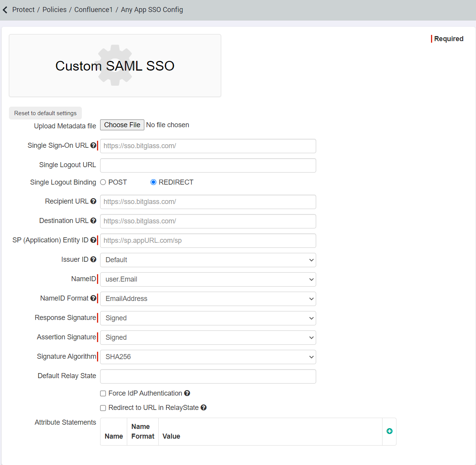Viewport: 476px width, 465px height.
Task: Click the Destination URL help icon
Action: click(93, 220)
